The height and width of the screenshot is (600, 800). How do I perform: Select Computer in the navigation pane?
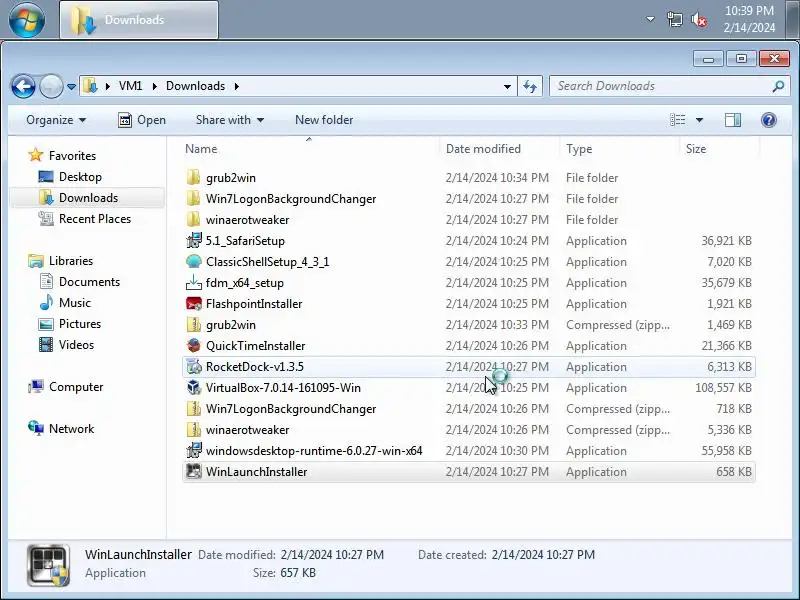click(76, 387)
